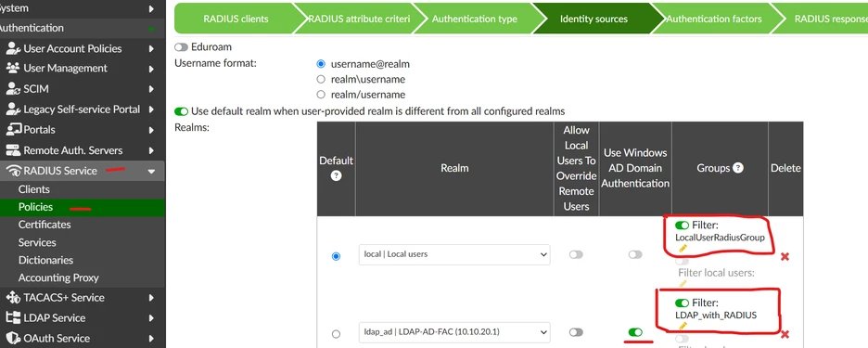Click the Portals sidebar icon
The height and width of the screenshot is (348, 868).
click(13, 130)
